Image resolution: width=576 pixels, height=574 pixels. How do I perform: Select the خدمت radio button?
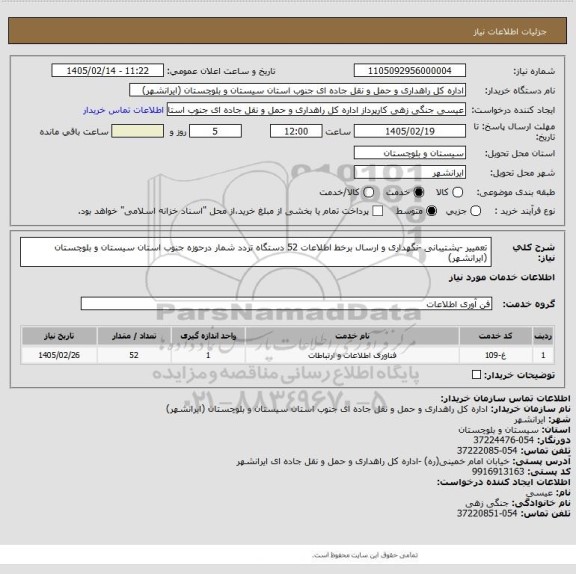(418, 192)
